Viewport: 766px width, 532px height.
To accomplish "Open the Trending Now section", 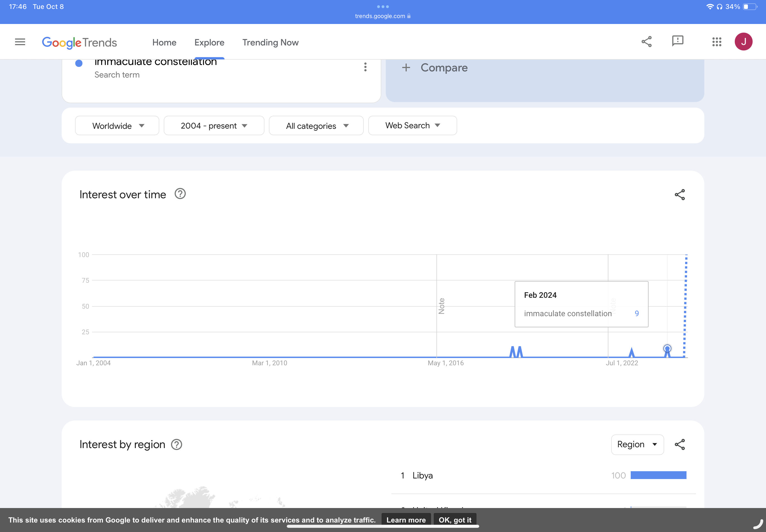I will click(270, 42).
